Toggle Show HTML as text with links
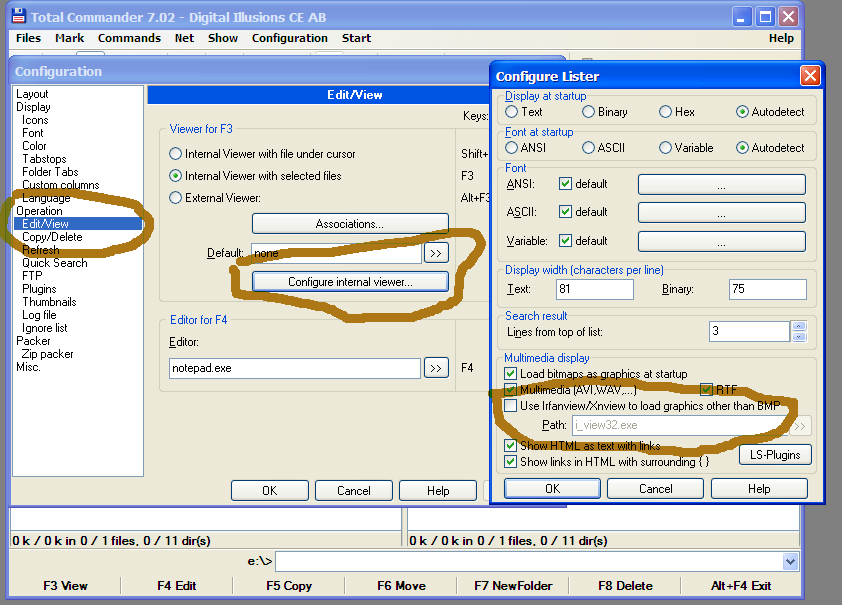 tap(510, 446)
